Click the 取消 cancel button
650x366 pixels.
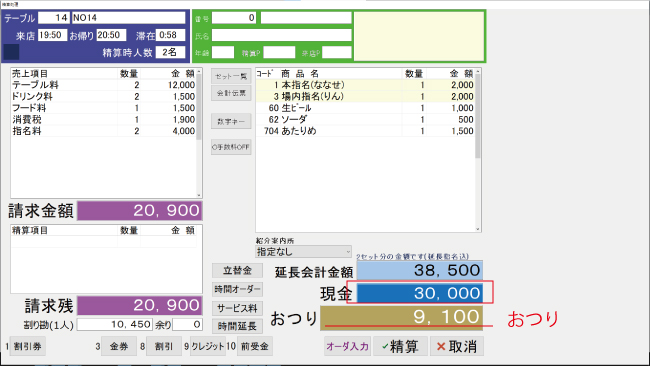click(456, 347)
